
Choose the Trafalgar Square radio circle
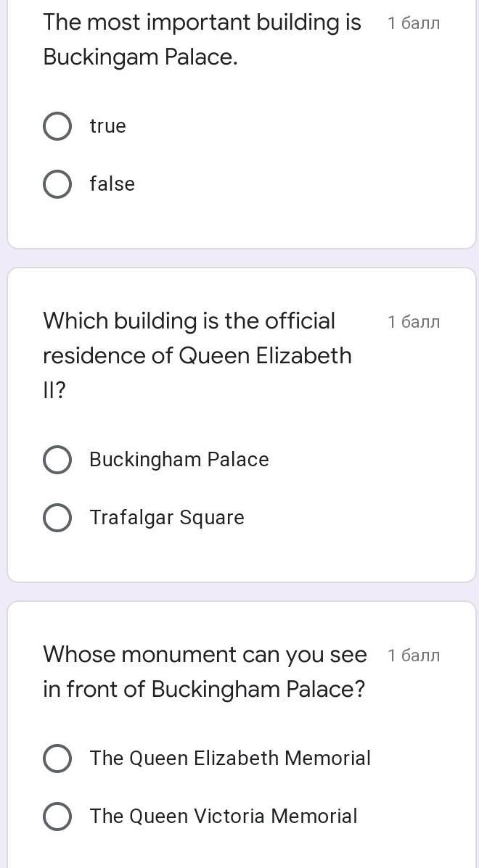57,518
